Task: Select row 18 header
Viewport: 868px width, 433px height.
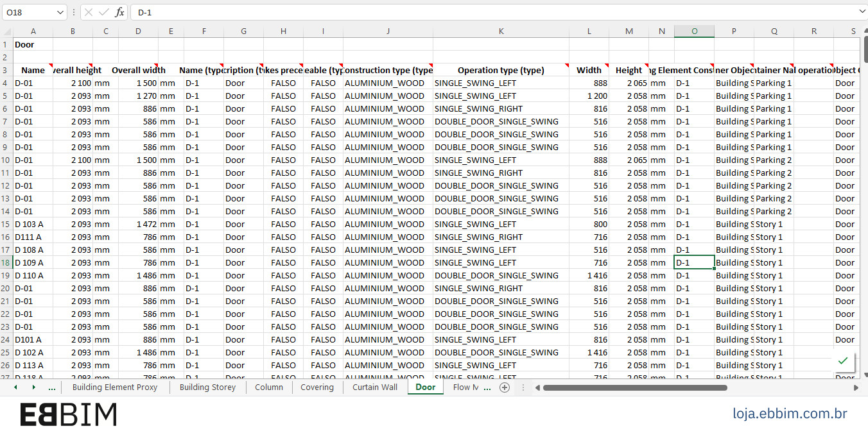Action: point(6,262)
